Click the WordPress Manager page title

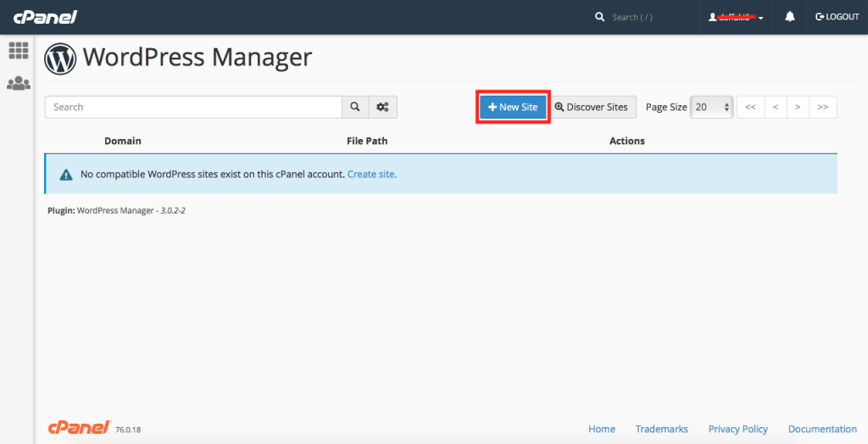198,57
